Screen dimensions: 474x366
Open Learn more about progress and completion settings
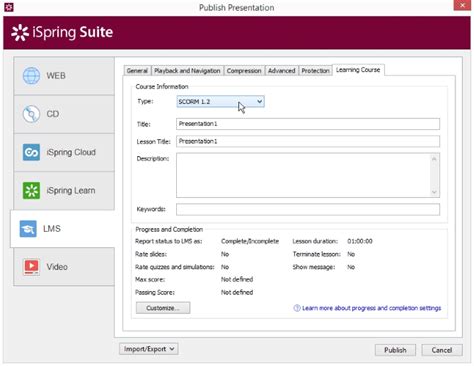[x=371, y=308]
